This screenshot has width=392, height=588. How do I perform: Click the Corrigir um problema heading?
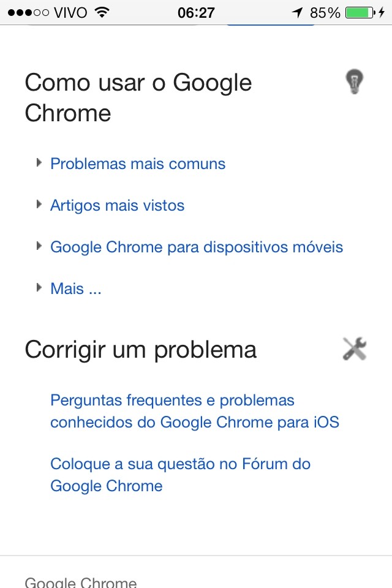click(x=141, y=350)
